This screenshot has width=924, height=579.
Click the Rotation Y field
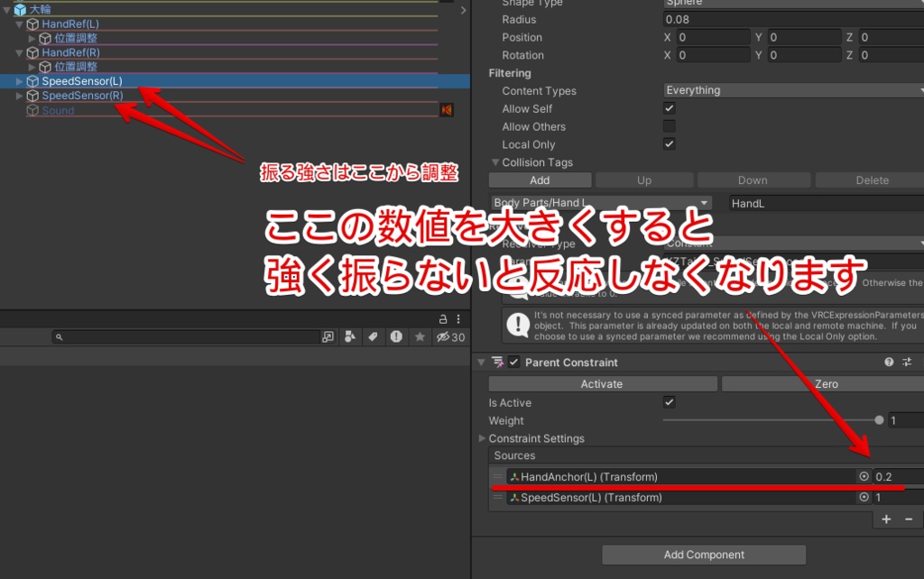[x=804, y=55]
